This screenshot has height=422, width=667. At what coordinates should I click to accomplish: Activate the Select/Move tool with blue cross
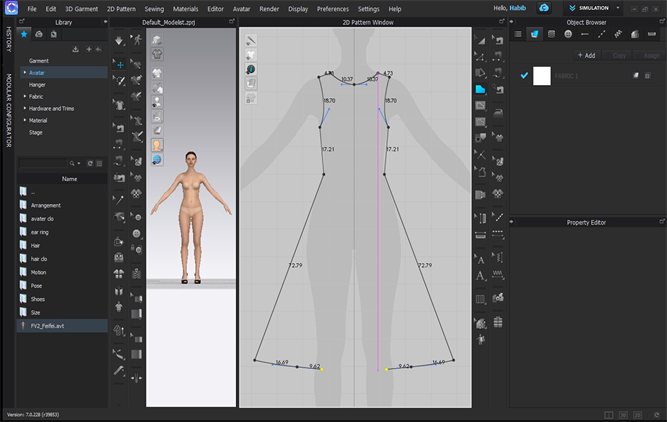point(120,65)
